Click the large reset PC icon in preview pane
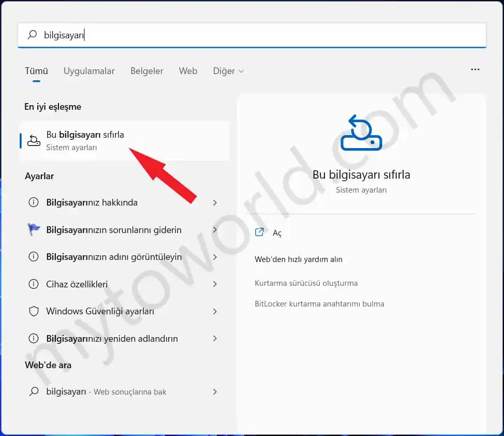The width and height of the screenshot is (504, 436). (361, 134)
